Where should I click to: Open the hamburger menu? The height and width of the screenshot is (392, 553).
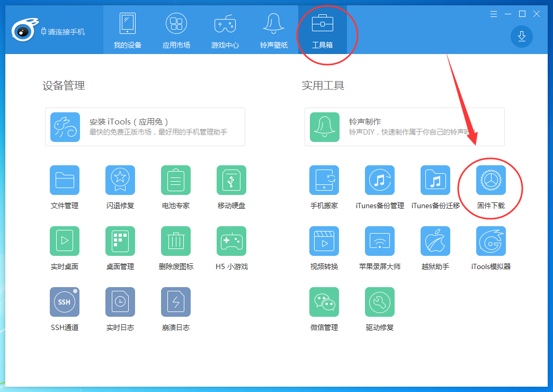point(493,14)
